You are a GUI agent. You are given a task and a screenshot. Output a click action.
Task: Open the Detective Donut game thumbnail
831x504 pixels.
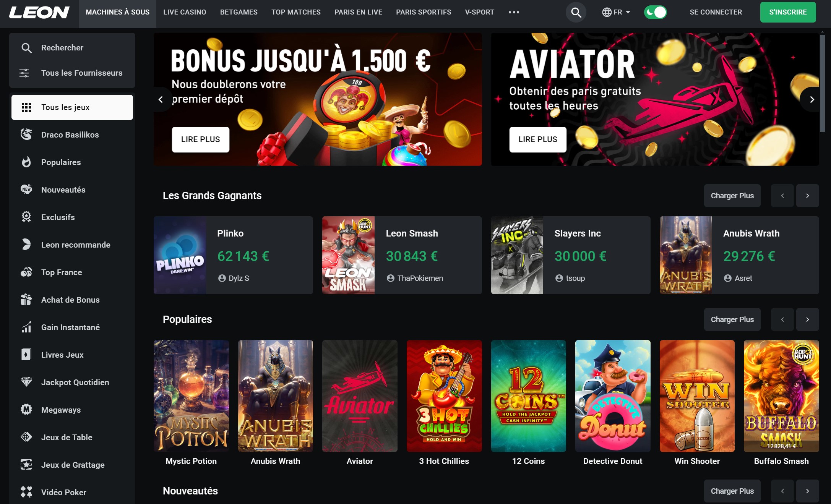613,396
